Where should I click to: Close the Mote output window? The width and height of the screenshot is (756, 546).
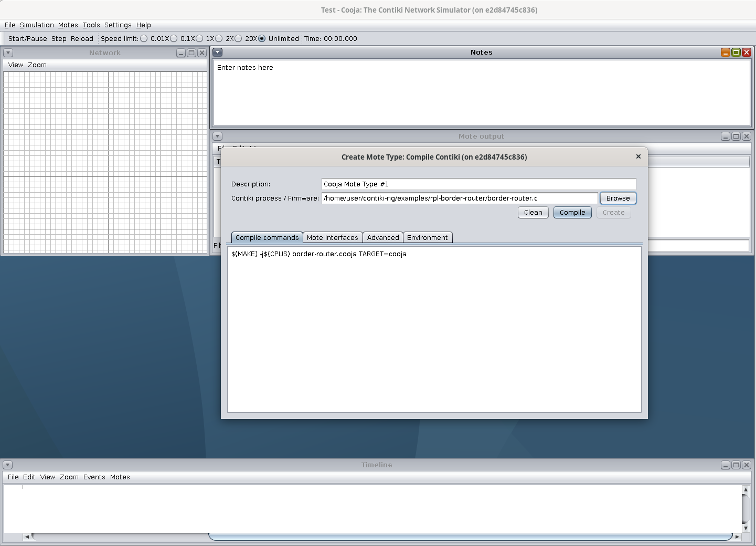[x=747, y=136]
